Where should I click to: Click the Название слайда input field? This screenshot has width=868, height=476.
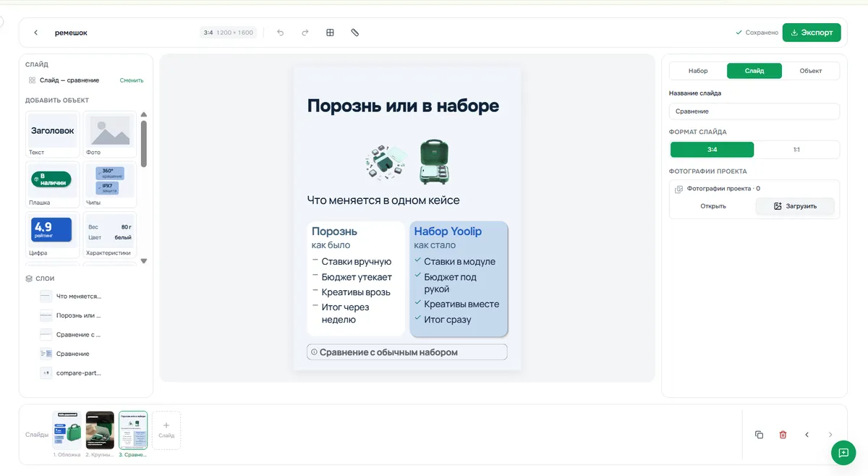(x=754, y=111)
